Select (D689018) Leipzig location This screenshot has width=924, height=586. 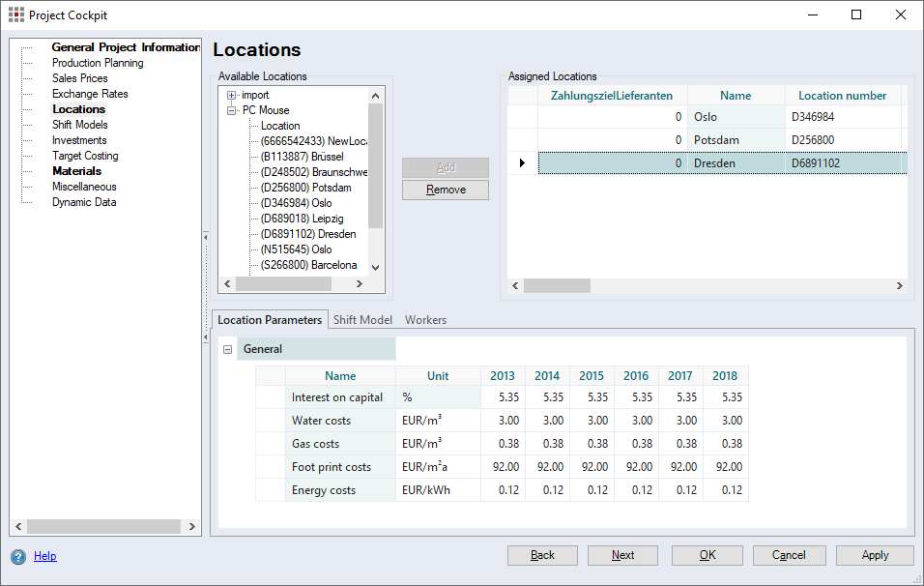302,219
